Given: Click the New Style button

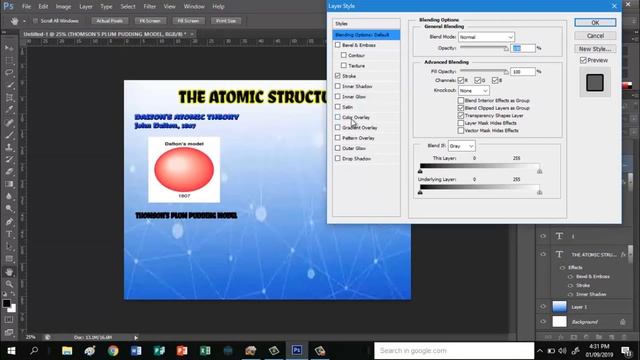Looking at the screenshot, I should [x=595, y=49].
